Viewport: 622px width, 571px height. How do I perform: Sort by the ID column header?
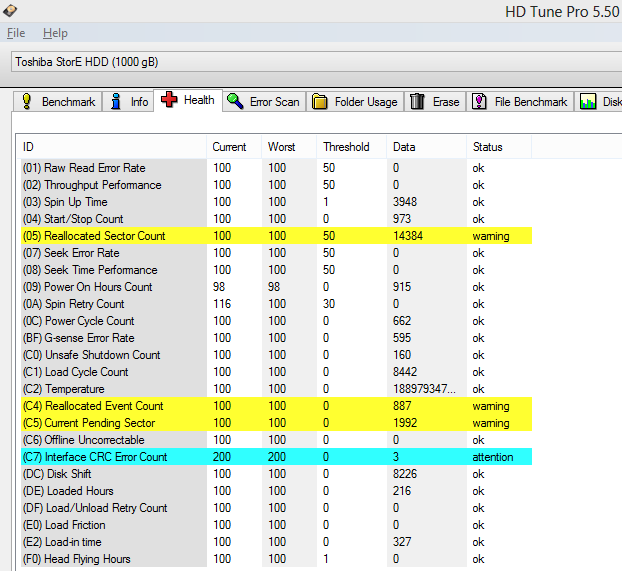coord(111,147)
